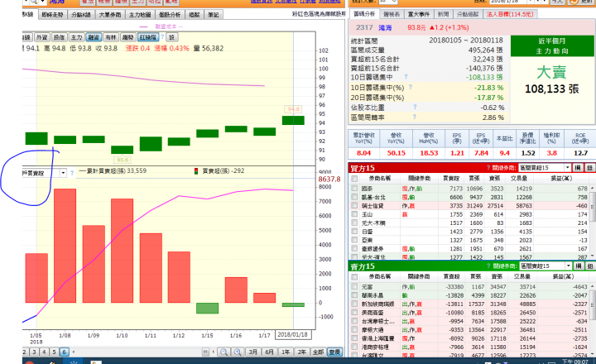
Task: Zoom in chart with plus magnifier
Action: point(238,352)
